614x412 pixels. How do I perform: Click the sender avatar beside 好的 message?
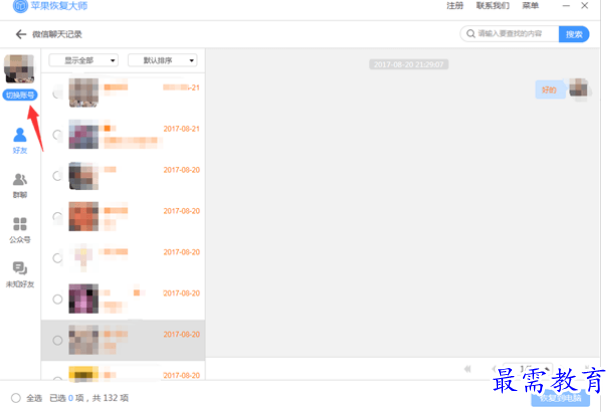579,87
